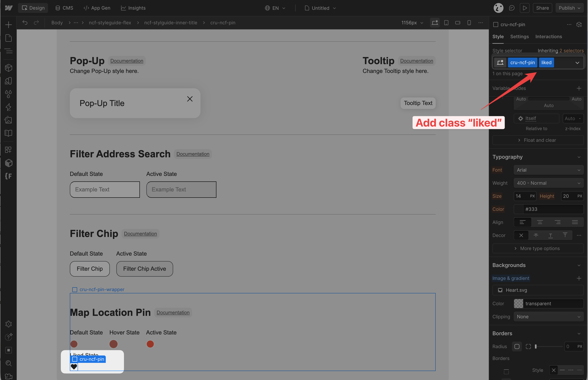The image size is (588, 380).
Task: Switch to the Settings tab
Action: point(519,37)
